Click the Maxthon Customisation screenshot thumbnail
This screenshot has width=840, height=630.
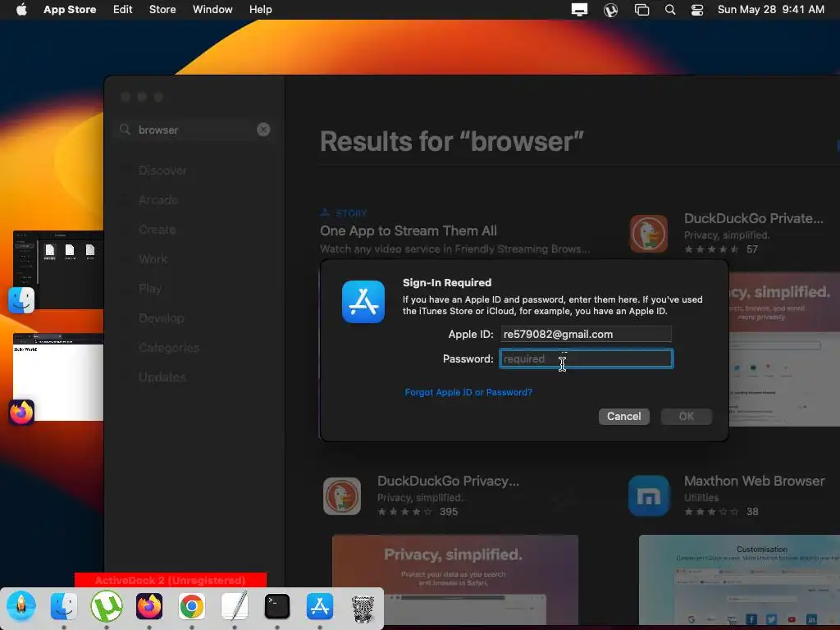(739, 579)
